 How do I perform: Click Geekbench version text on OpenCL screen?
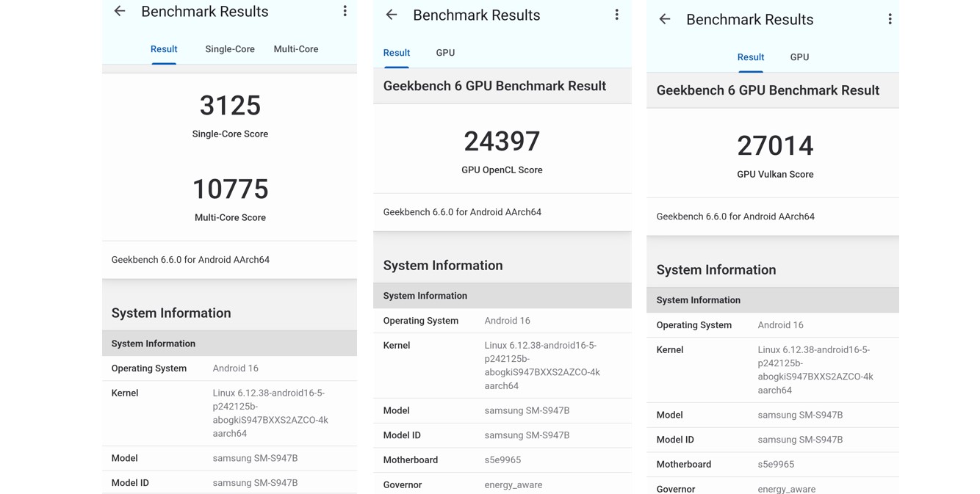click(x=462, y=212)
